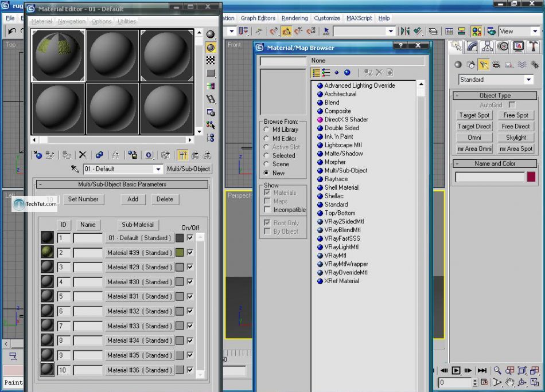Open Hierarchy tab in command panel

click(487, 46)
